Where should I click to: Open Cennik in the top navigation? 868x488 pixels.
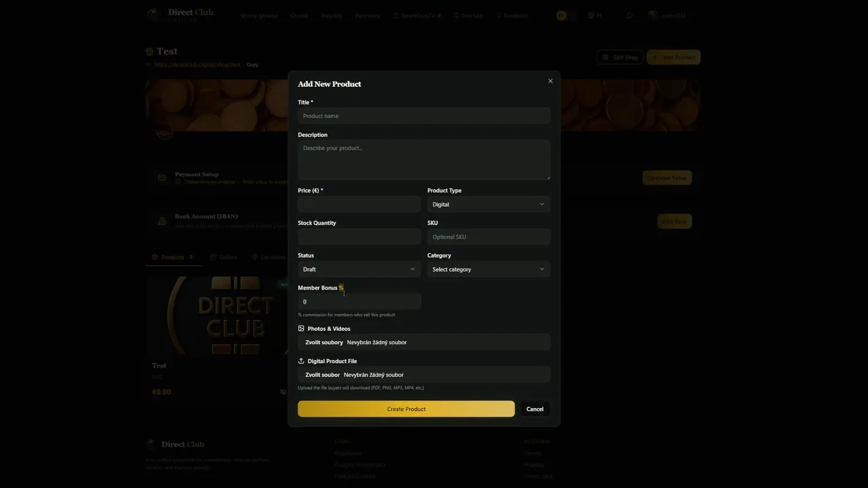[299, 16]
